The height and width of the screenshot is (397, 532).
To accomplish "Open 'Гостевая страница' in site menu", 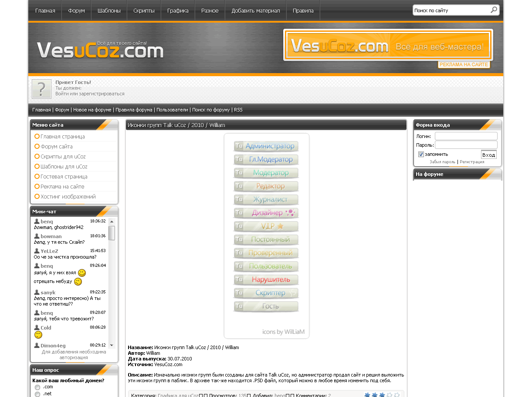I will (64, 177).
